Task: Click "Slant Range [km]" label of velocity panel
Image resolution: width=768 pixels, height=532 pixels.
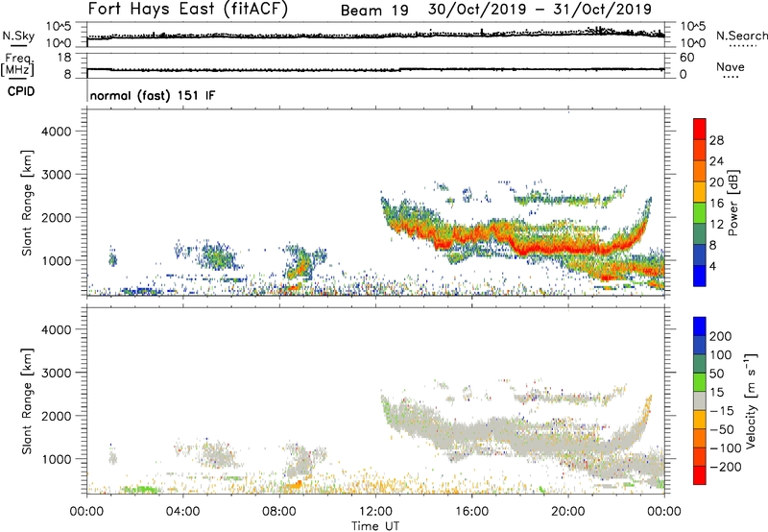Action: (x=27, y=401)
